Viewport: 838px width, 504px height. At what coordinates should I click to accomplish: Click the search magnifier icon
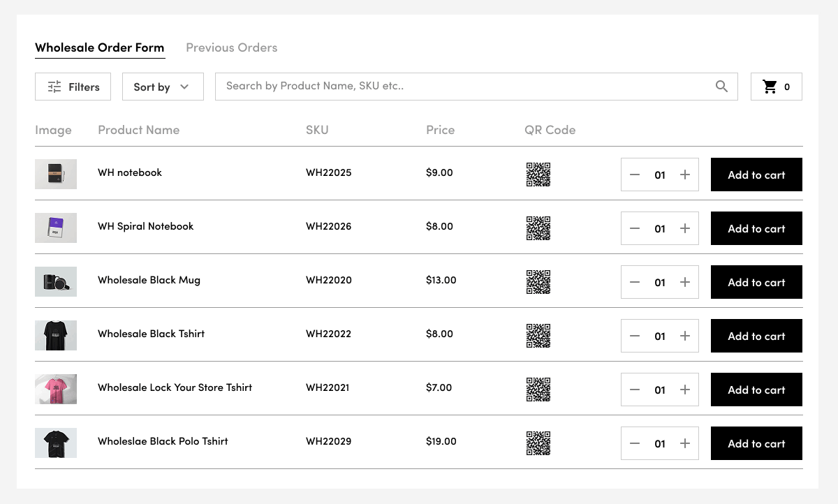(721, 87)
